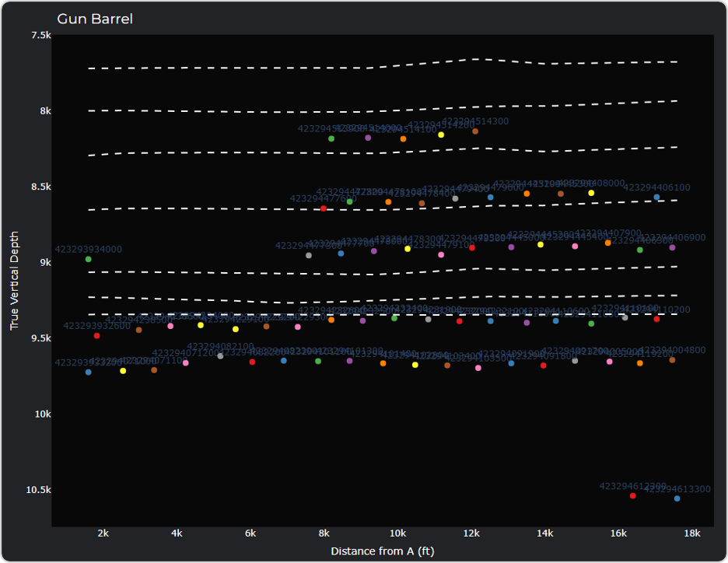Click the Gun Barrel chart title

tap(95, 19)
